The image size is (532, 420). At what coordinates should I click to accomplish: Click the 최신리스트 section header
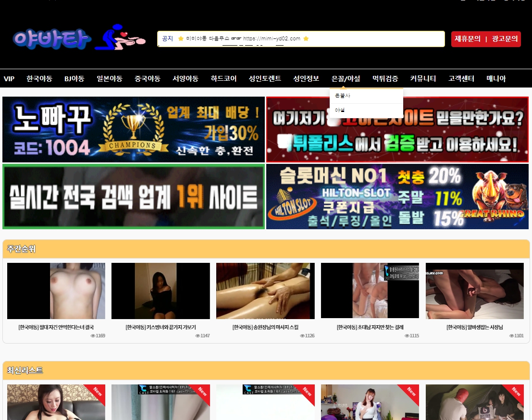point(25,371)
